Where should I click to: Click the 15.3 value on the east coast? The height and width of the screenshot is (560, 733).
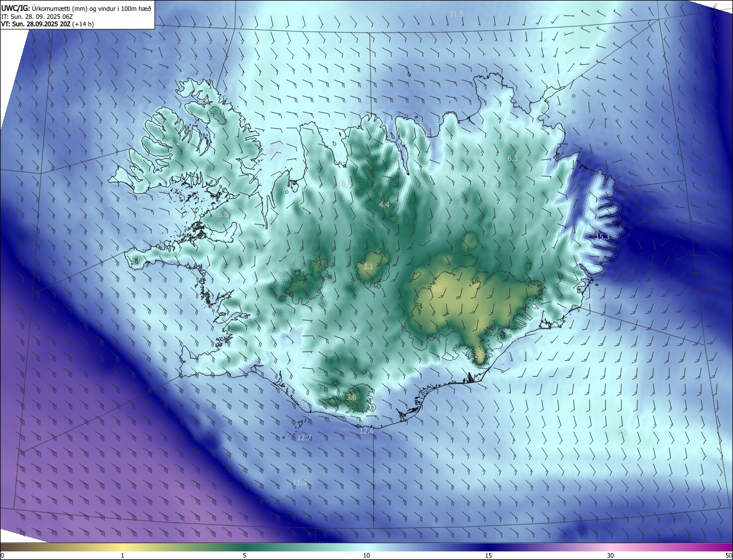603,236
